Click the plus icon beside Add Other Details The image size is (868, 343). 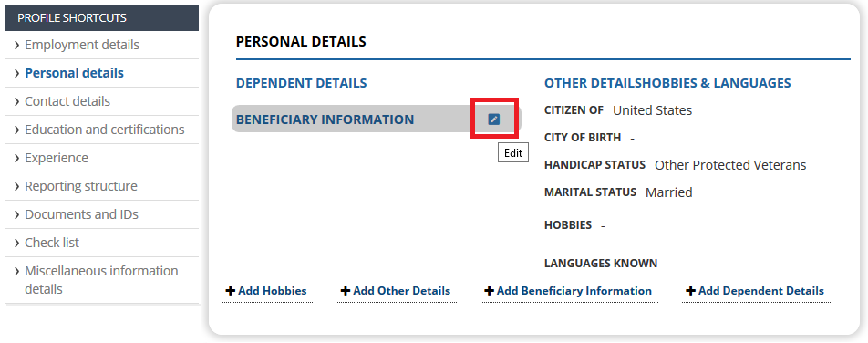click(x=346, y=290)
